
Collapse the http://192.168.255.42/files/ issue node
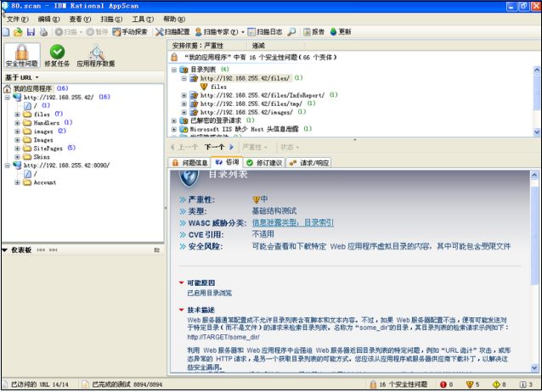(183, 78)
